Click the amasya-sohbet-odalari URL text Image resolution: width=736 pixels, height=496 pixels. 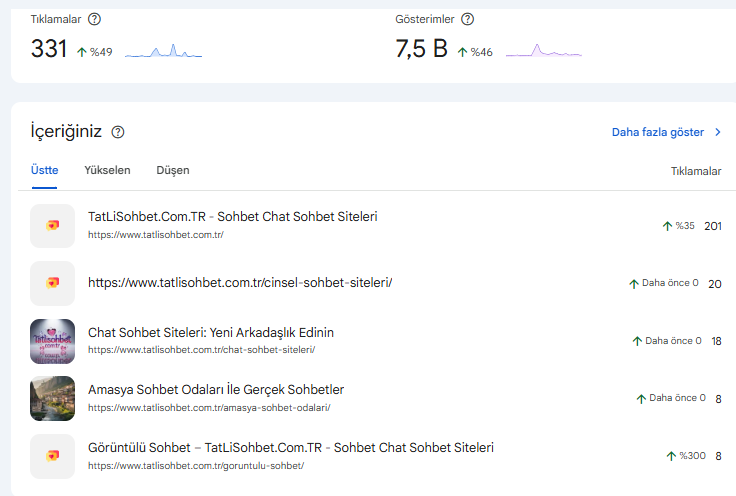[209, 408]
